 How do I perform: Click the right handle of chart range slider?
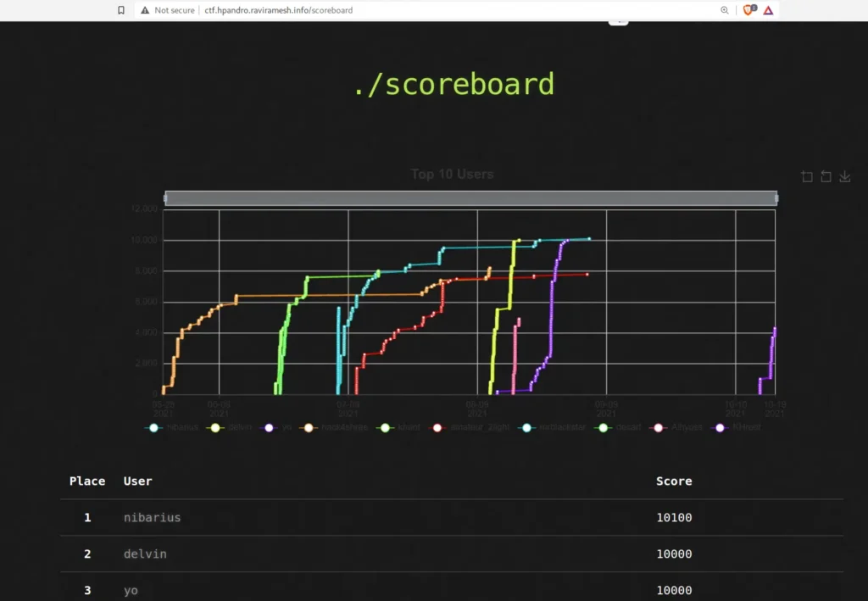point(776,198)
